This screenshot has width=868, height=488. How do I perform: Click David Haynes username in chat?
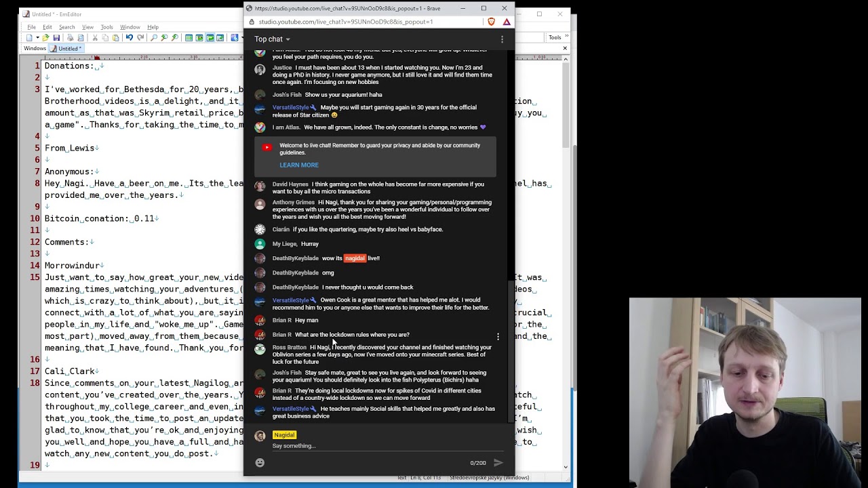pyautogui.click(x=290, y=184)
